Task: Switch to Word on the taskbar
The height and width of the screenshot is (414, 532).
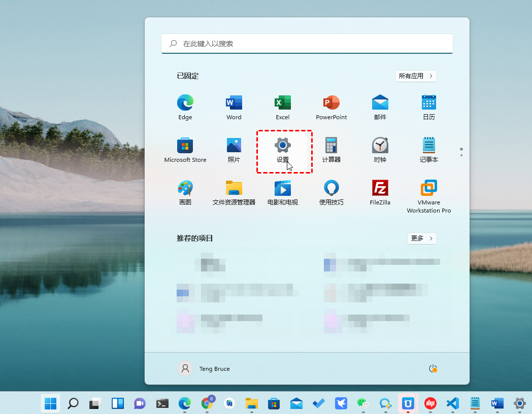Action: click(x=497, y=403)
